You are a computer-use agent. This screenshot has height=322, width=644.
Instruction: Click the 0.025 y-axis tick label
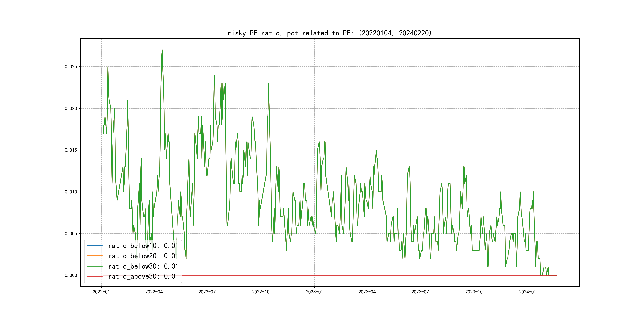point(71,67)
